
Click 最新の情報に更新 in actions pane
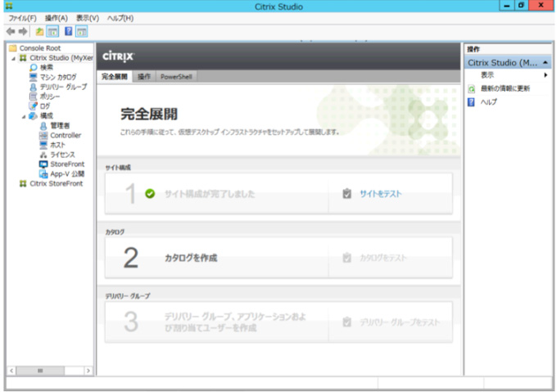pyautogui.click(x=505, y=88)
